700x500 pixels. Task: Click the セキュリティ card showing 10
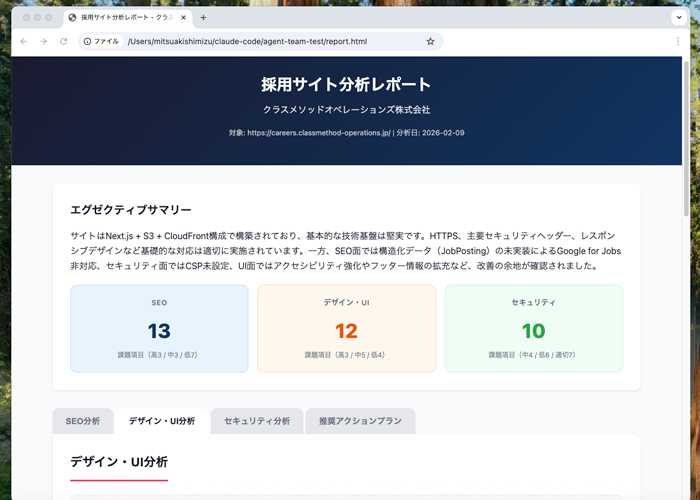click(533, 328)
